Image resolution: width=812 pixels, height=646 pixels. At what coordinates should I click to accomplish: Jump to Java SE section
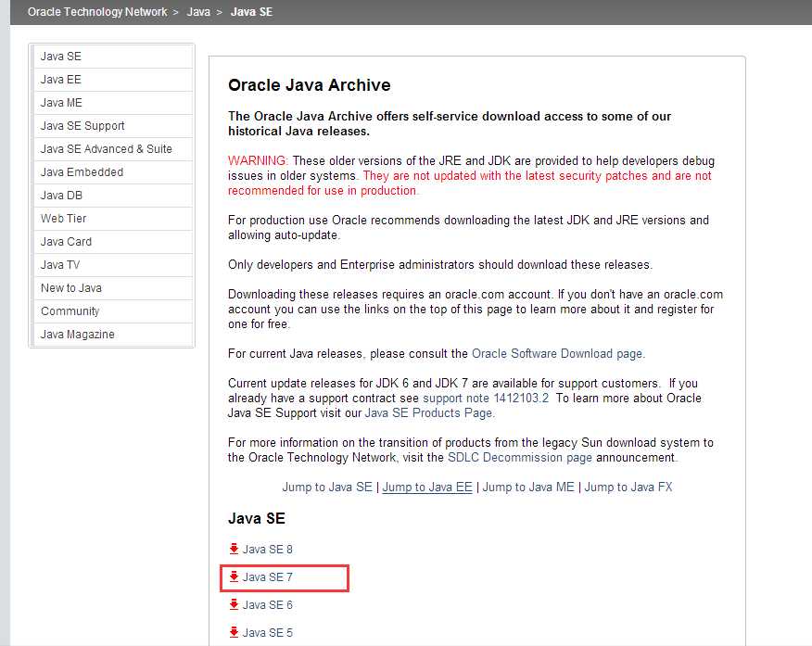327,488
